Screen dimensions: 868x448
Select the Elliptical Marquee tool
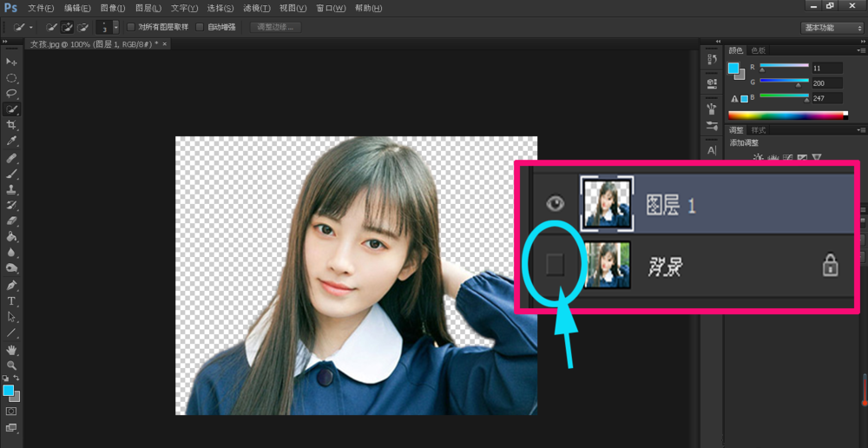click(x=11, y=77)
